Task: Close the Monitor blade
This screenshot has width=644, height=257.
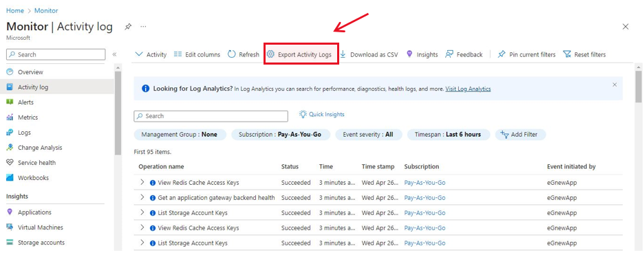Action: [x=625, y=27]
